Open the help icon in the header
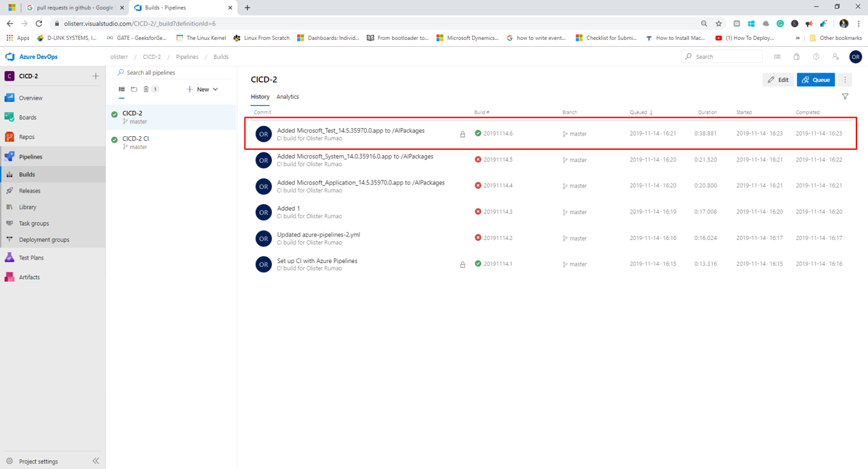This screenshot has height=469, width=868. click(816, 57)
